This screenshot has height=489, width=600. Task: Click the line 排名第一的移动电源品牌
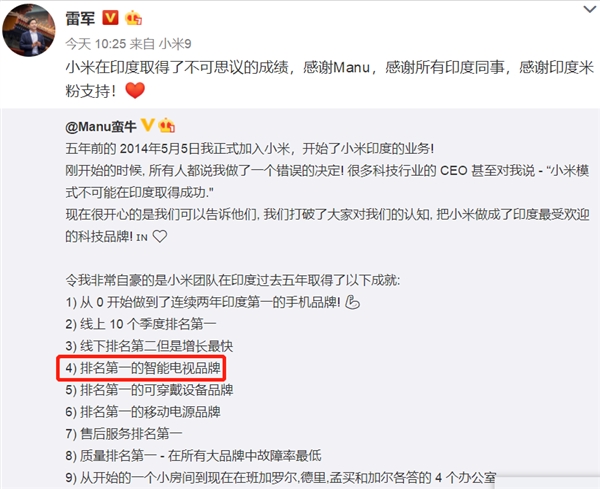143,412
